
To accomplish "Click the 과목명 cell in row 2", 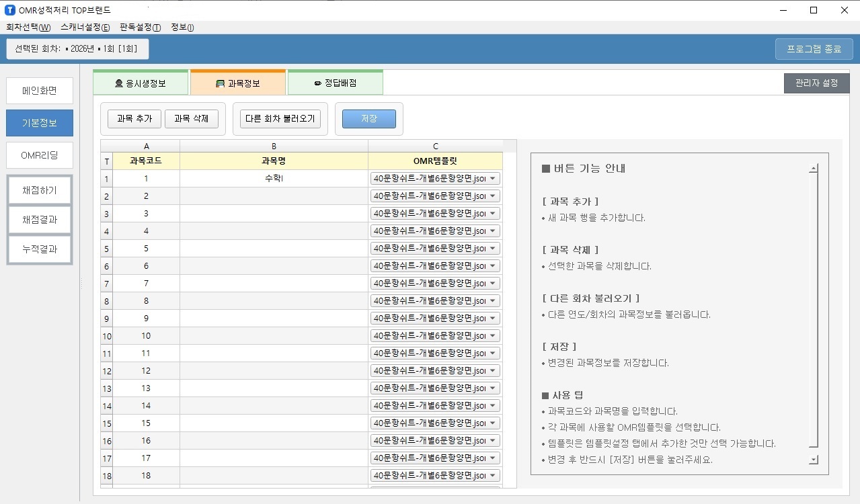I will tap(274, 196).
